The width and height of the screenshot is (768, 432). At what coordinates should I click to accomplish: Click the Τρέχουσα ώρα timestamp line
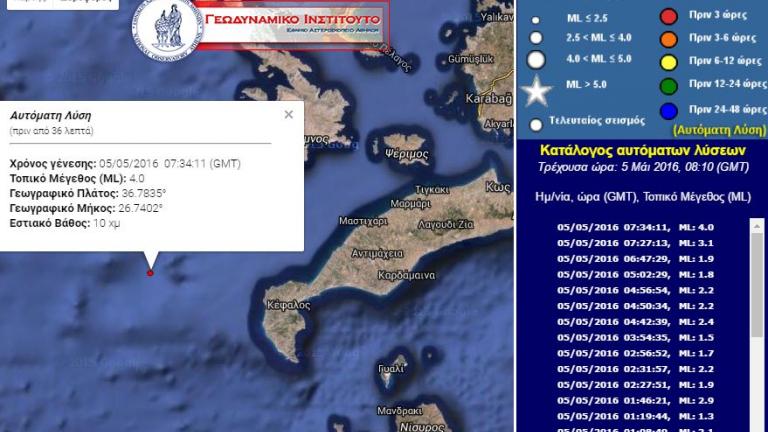click(x=643, y=168)
